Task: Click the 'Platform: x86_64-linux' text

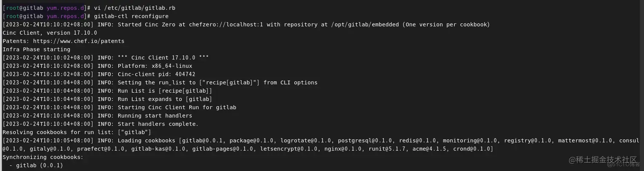Action: coord(155,66)
